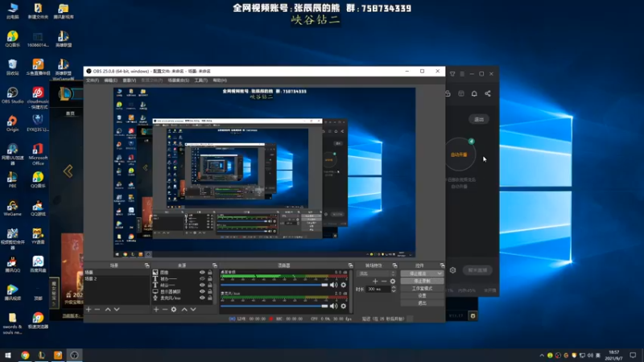This screenshot has width=644, height=362.
Task: Click the 工作室模式 button
Action: (422, 289)
